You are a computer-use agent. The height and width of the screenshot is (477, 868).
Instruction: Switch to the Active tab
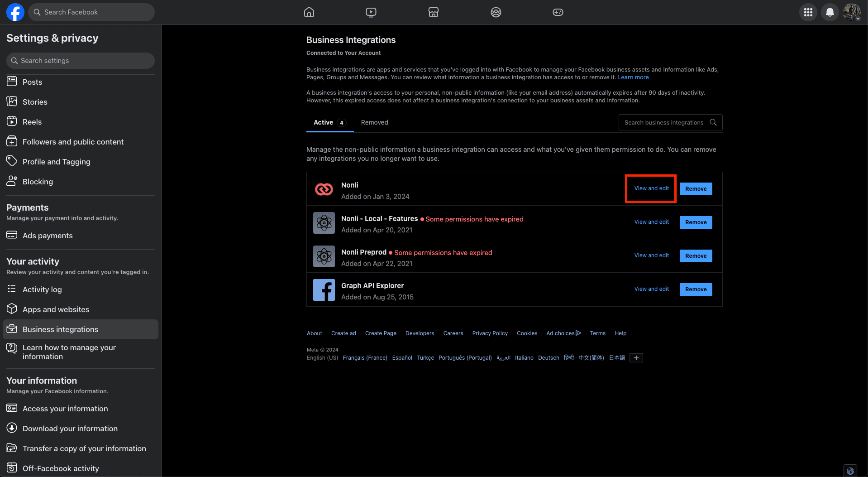[330, 122]
